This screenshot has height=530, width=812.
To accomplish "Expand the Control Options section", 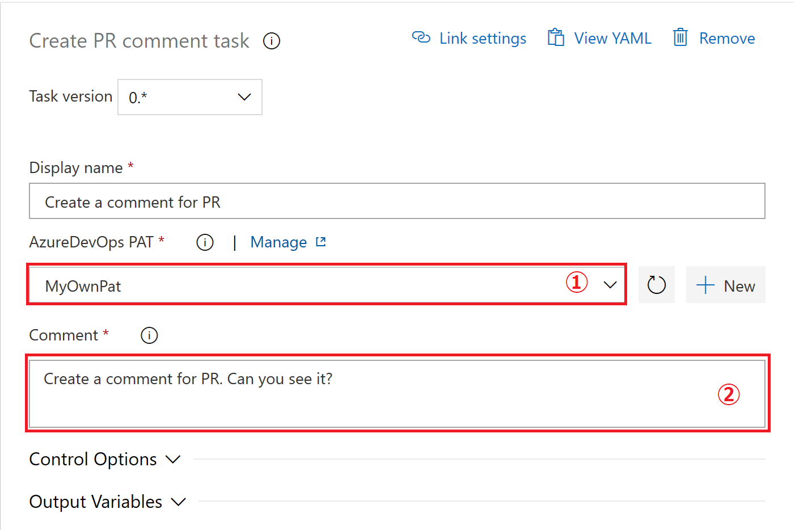I will 105,459.
